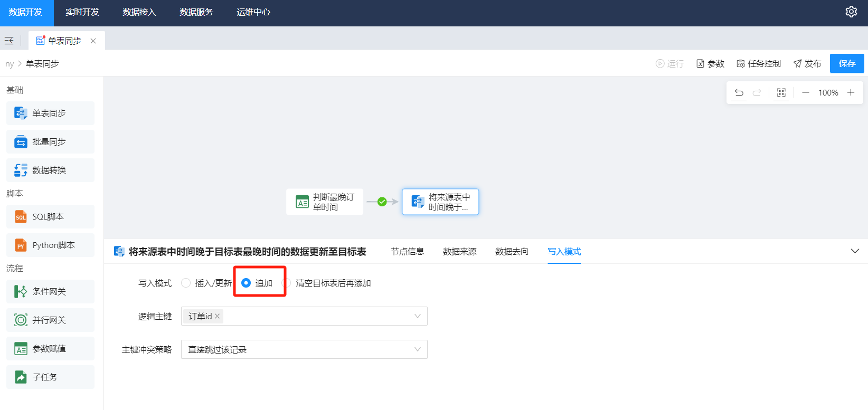The width and height of the screenshot is (868, 410).
Task: Collapse the node configuration panel chevron
Action: coord(855,251)
